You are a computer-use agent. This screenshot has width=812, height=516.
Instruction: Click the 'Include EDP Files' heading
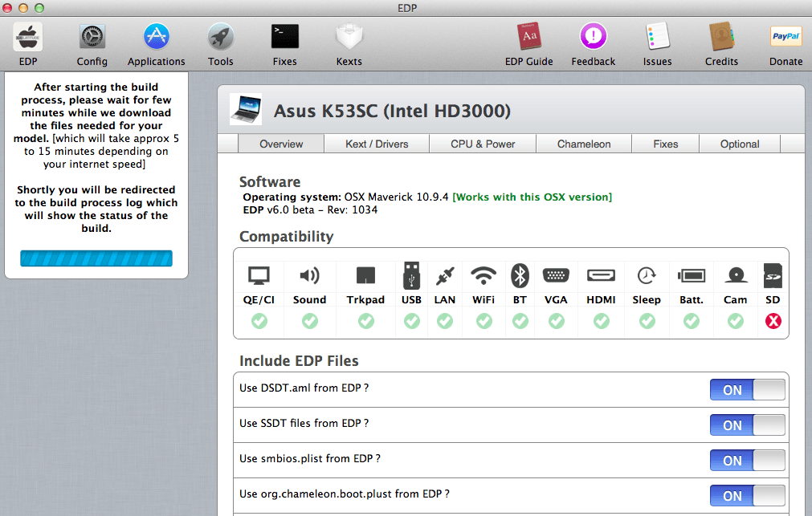[x=299, y=361]
